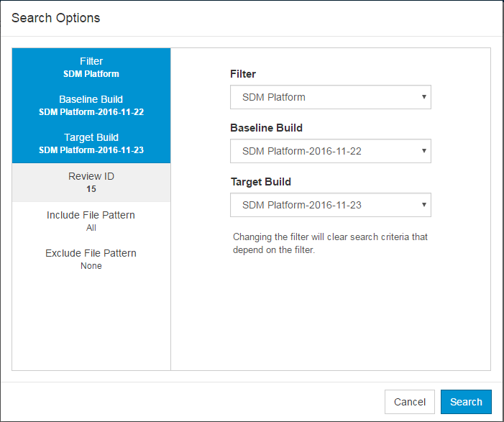Image resolution: width=504 pixels, height=422 pixels.
Task: Click the Search Options dialog title
Action: coord(55,18)
